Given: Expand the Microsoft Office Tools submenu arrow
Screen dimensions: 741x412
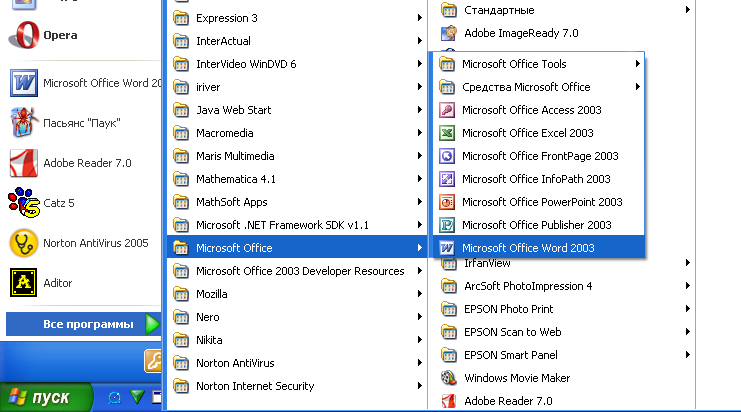Looking at the screenshot, I should click(638, 64).
